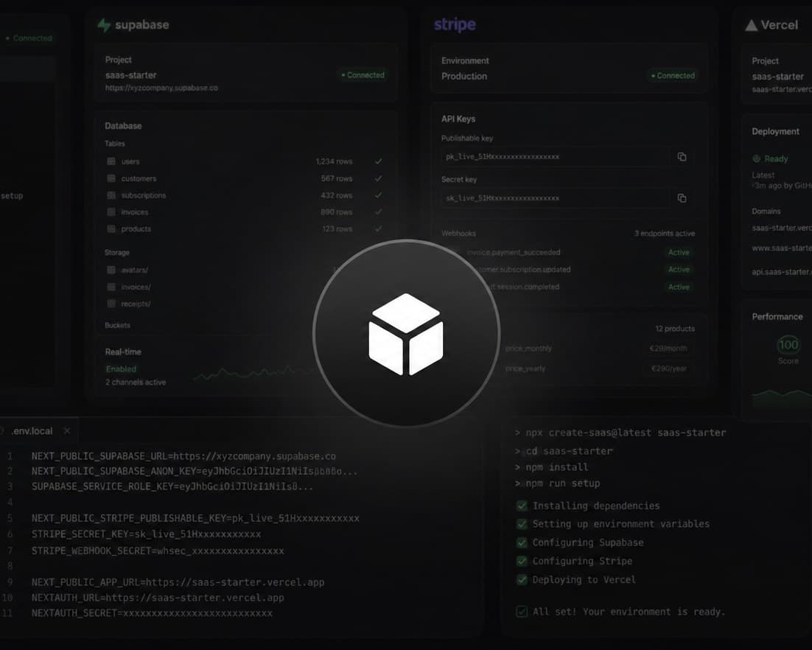This screenshot has height=650, width=812.
Task: Click the checkmark in products row
Action: tap(379, 228)
